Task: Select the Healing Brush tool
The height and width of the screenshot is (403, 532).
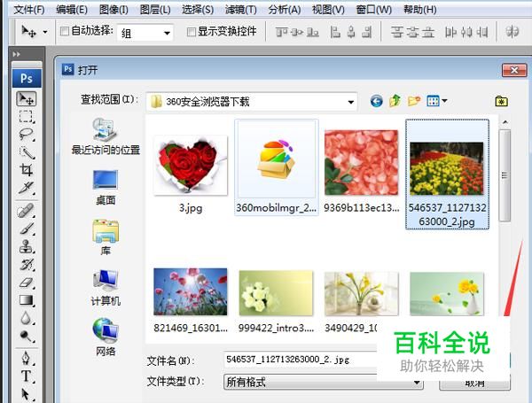Action: [x=26, y=211]
